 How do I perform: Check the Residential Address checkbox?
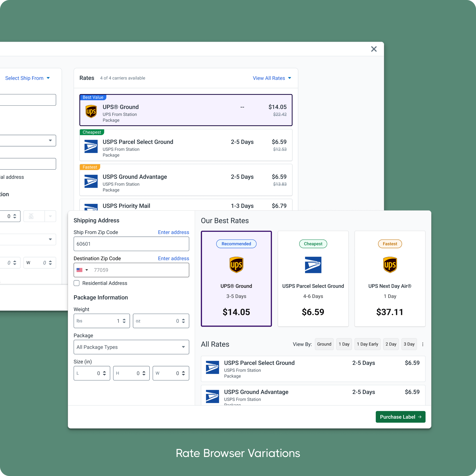click(x=77, y=283)
